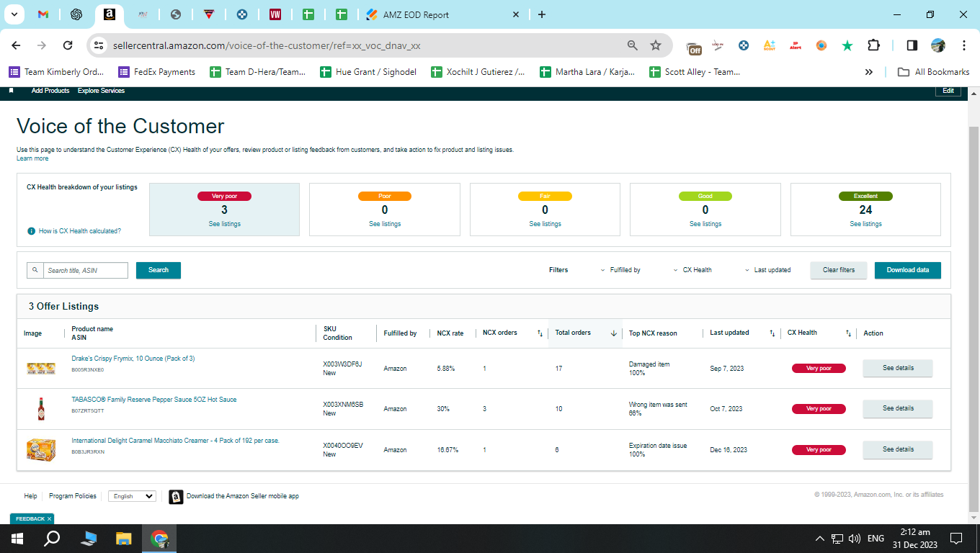This screenshot has height=553, width=980.
Task: Close the FEEDBACK tab widget
Action: point(49,518)
